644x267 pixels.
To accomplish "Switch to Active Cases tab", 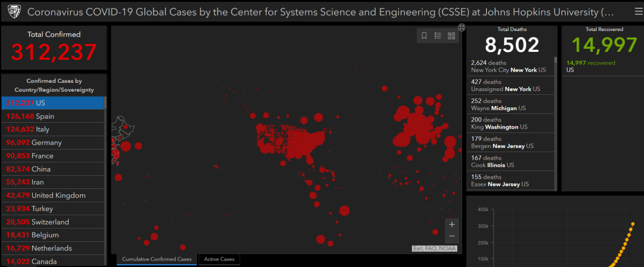I will [x=219, y=259].
